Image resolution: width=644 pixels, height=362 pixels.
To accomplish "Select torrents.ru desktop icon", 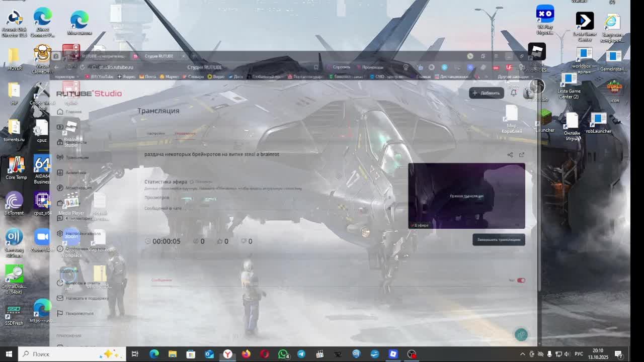I will click(x=14, y=131).
